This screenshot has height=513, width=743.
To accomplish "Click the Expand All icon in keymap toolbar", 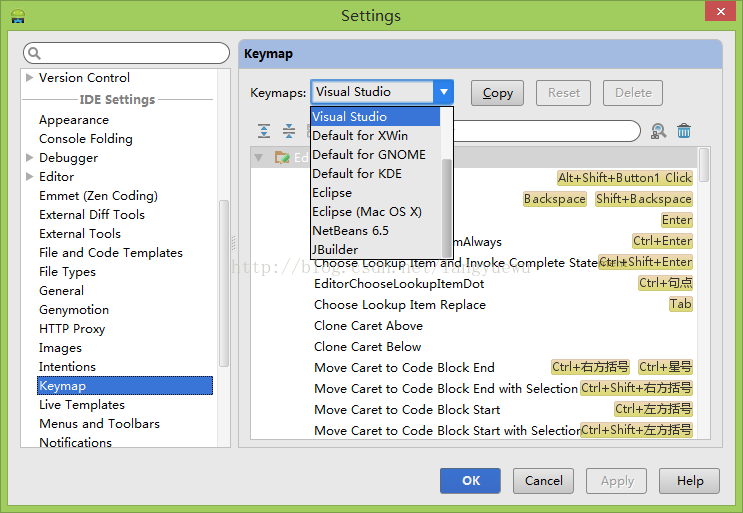I will click(264, 131).
